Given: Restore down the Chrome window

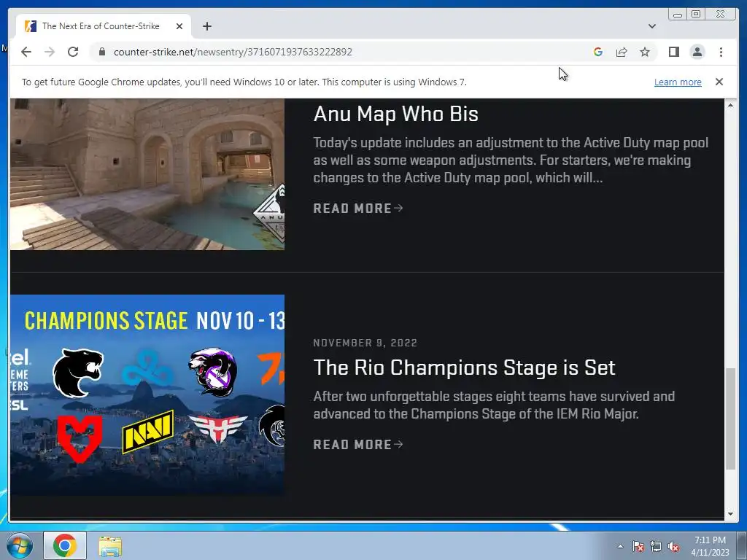Looking at the screenshot, I should (696, 15).
